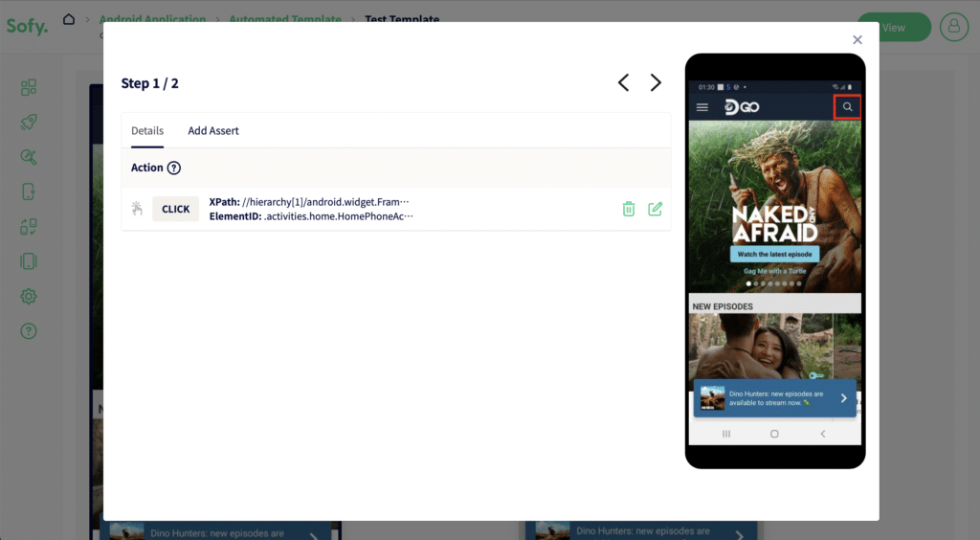Open the user profile avatar
The image size is (980, 540).
click(954, 27)
